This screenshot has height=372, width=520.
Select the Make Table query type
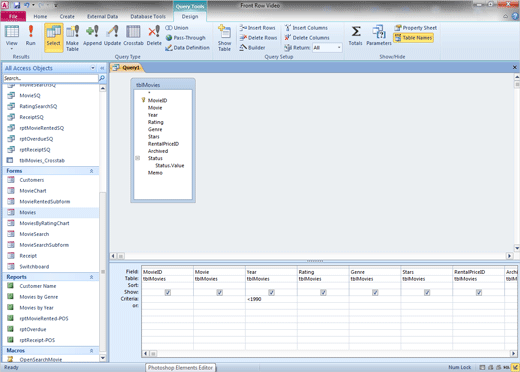72,38
